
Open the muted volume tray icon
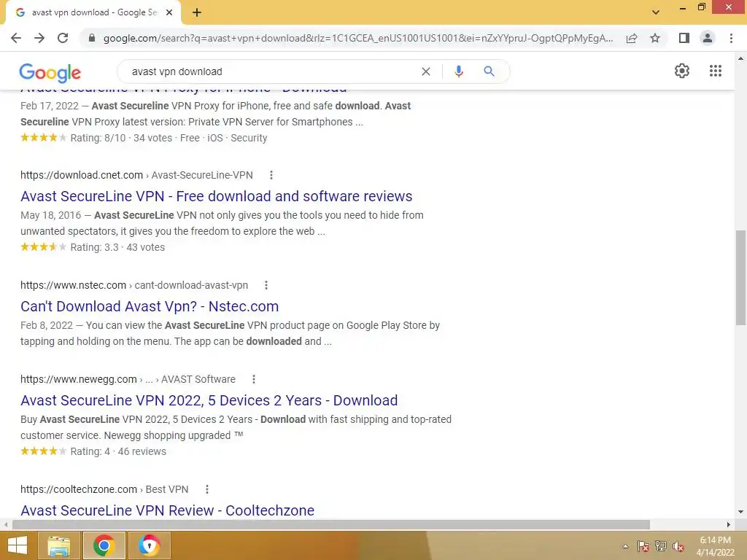click(678, 547)
